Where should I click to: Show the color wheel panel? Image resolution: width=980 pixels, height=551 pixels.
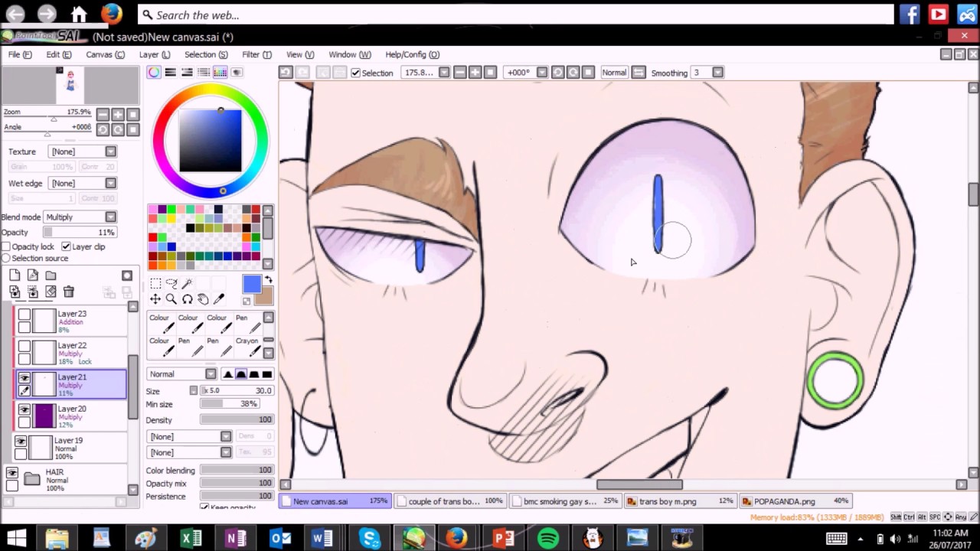click(154, 72)
